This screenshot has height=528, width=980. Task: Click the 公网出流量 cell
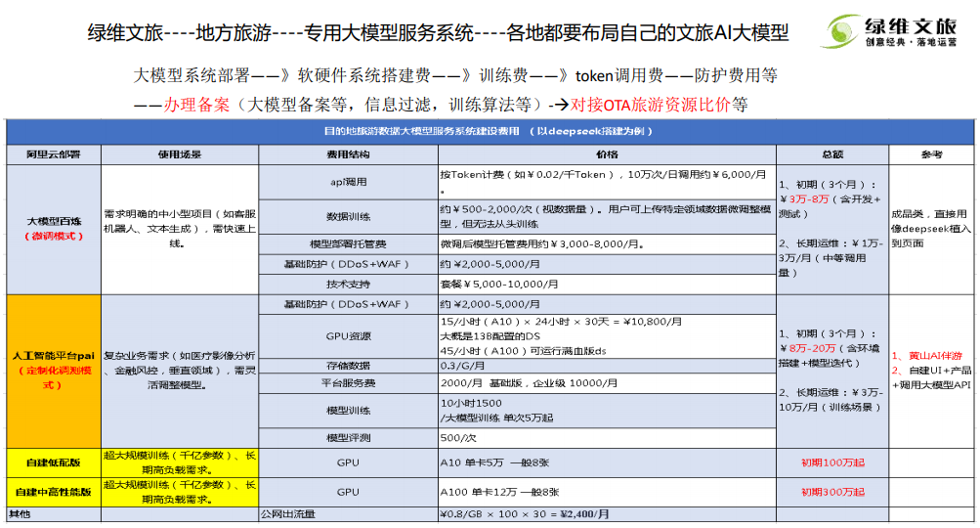[x=348, y=514]
